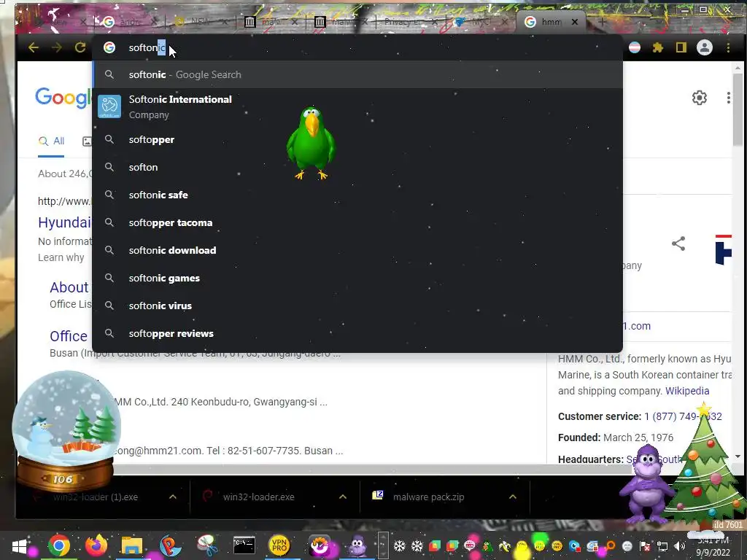
Task: Switch to the second museum-icon 'malw' tab
Action: click(x=341, y=22)
